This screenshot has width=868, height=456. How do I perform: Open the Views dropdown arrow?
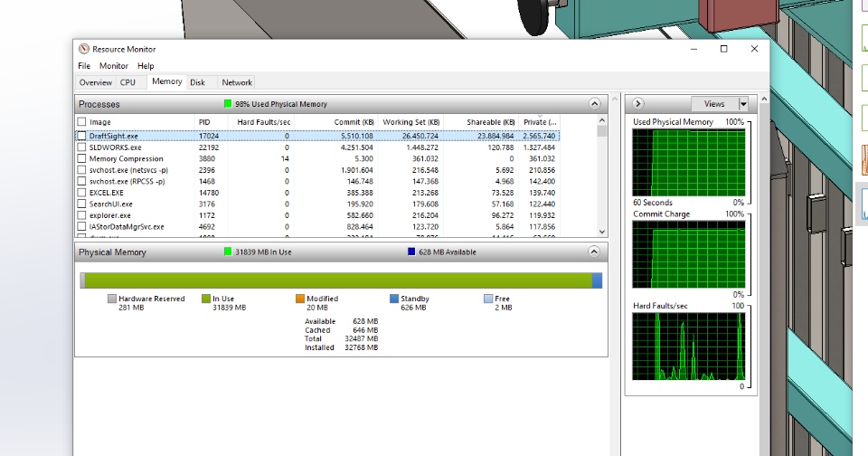(x=743, y=104)
